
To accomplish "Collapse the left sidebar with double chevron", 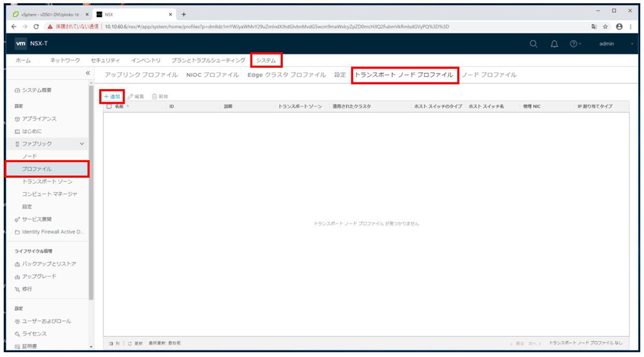I will pos(88,73).
